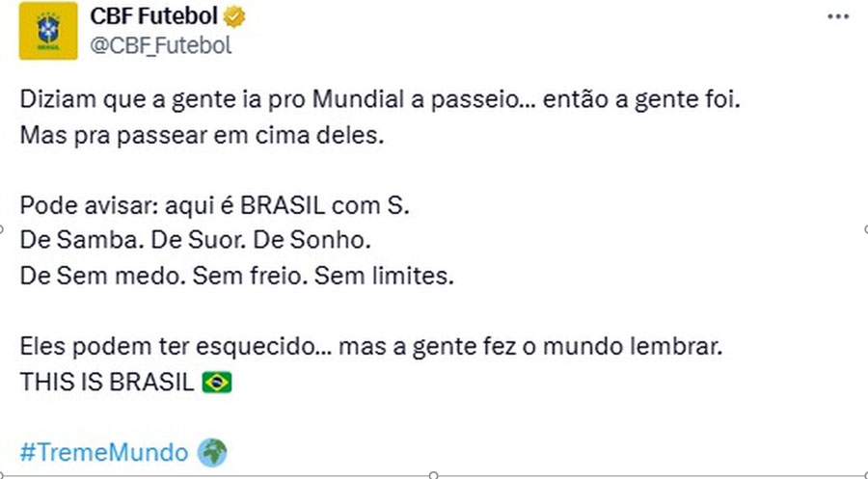Click the word 'Mundial' in the first line
868x479 pixels.
coord(358,99)
